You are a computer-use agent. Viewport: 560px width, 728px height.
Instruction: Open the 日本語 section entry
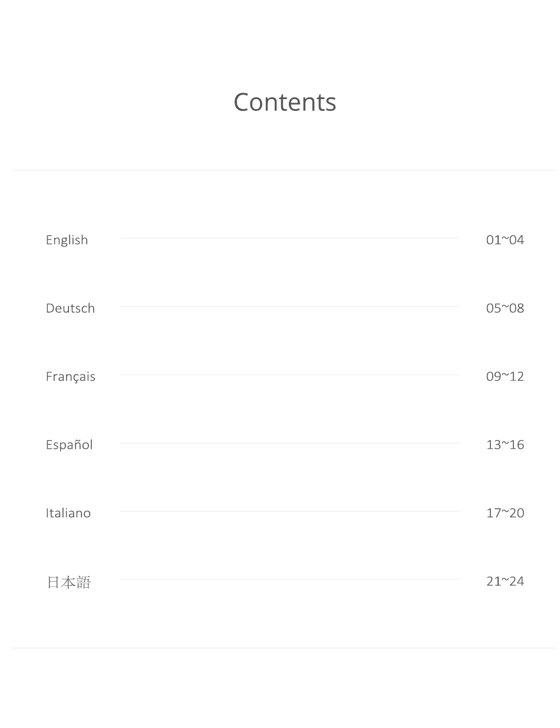(68, 582)
